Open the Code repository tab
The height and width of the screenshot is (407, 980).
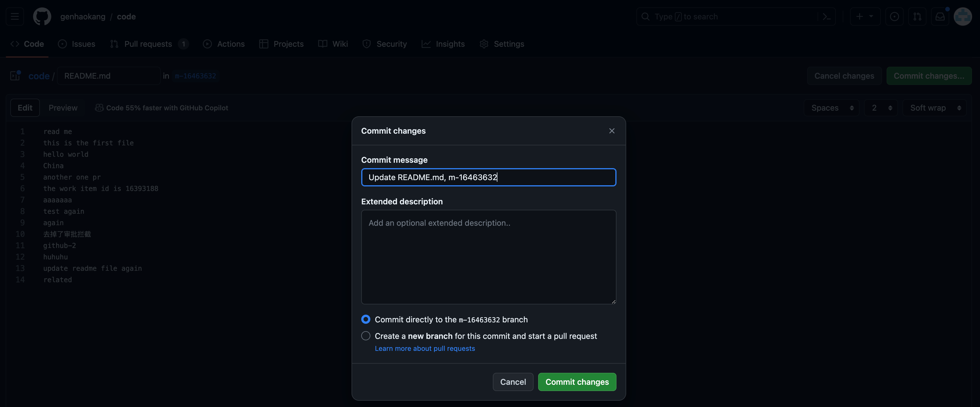click(27, 44)
